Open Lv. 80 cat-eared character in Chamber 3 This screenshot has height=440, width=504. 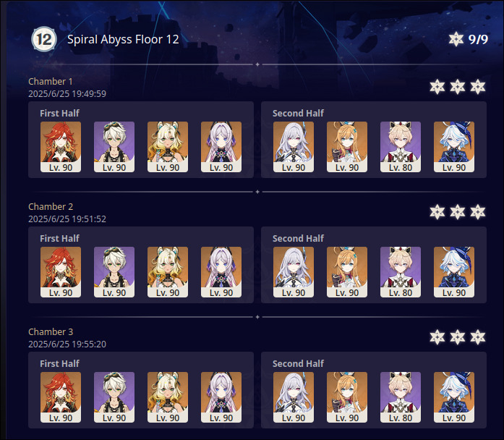point(401,397)
